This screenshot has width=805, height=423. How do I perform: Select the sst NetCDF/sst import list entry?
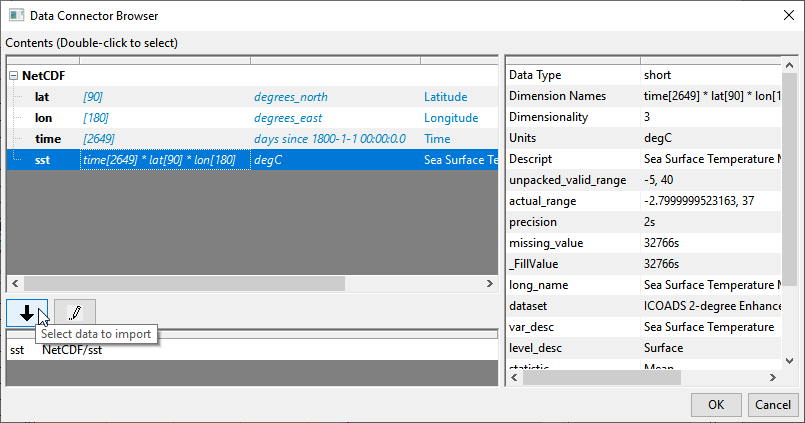pos(60,350)
